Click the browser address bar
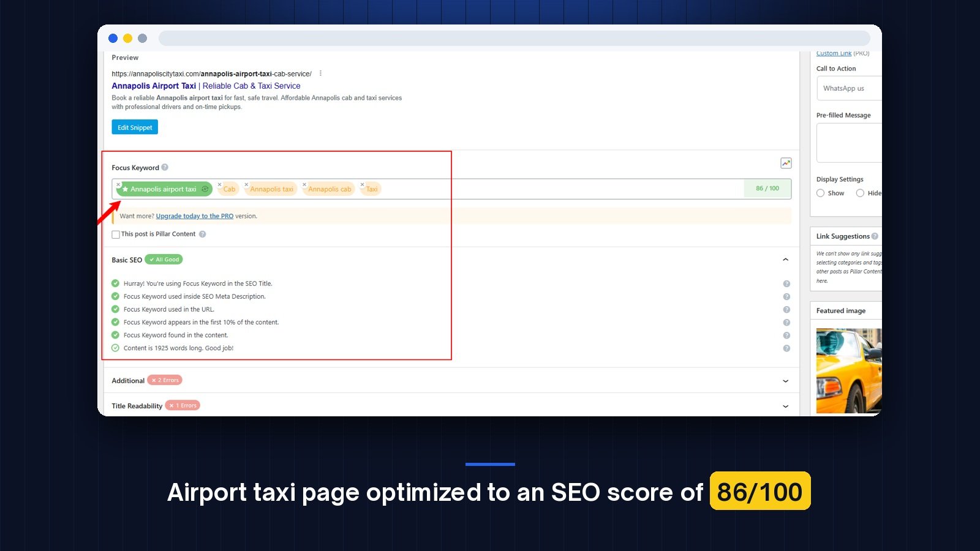 [514, 38]
